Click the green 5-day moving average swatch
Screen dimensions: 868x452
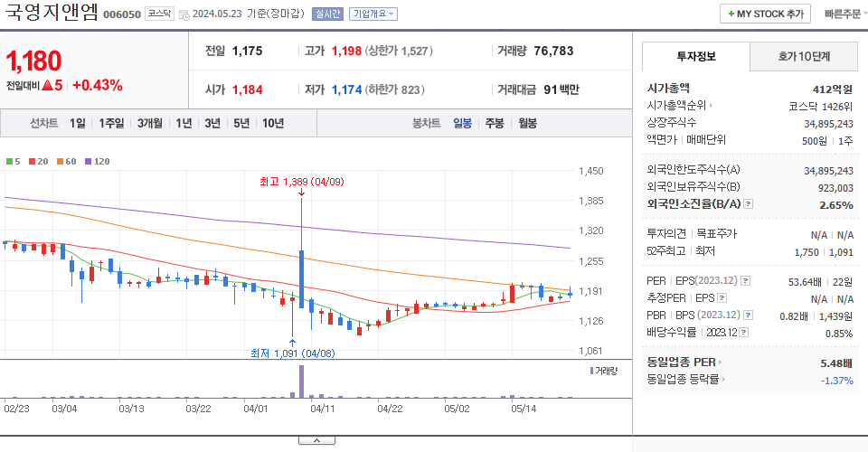9,162
